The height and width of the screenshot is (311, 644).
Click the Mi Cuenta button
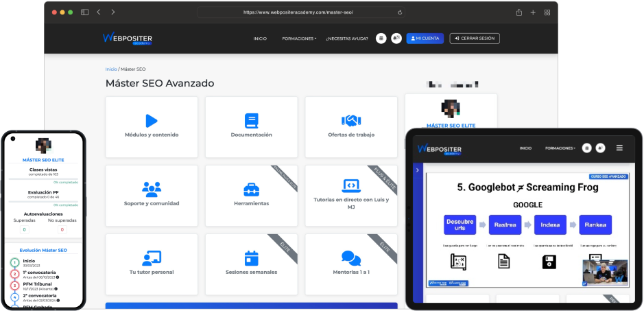click(x=425, y=38)
